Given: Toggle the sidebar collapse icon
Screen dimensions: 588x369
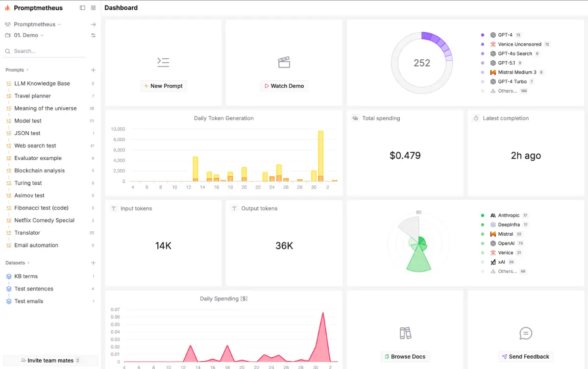Looking at the screenshot, I should (x=82, y=8).
